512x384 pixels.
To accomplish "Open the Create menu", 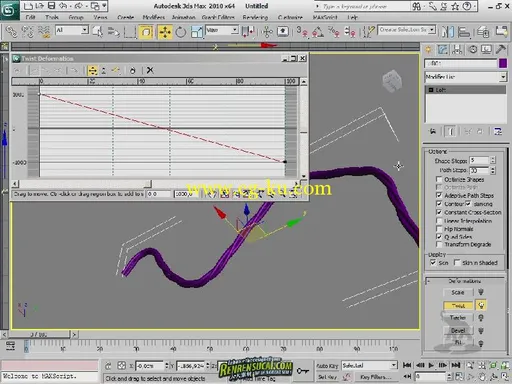I will [125, 17].
